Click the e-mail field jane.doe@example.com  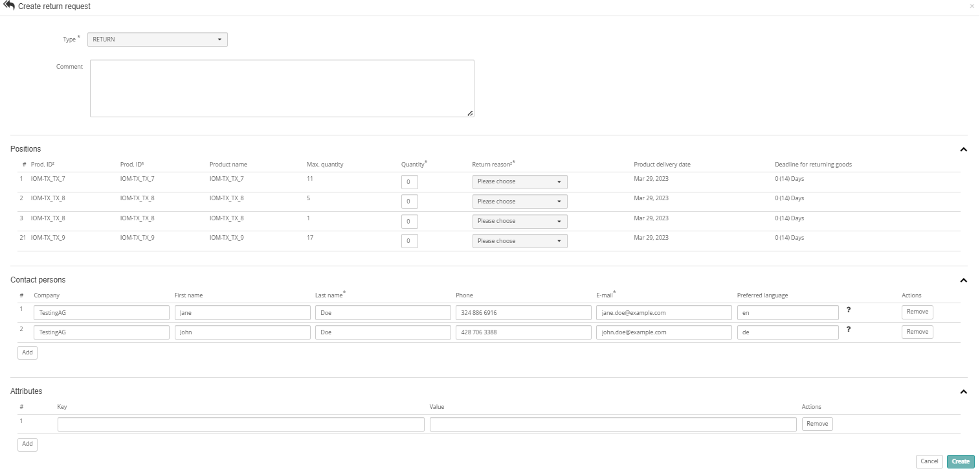point(664,312)
